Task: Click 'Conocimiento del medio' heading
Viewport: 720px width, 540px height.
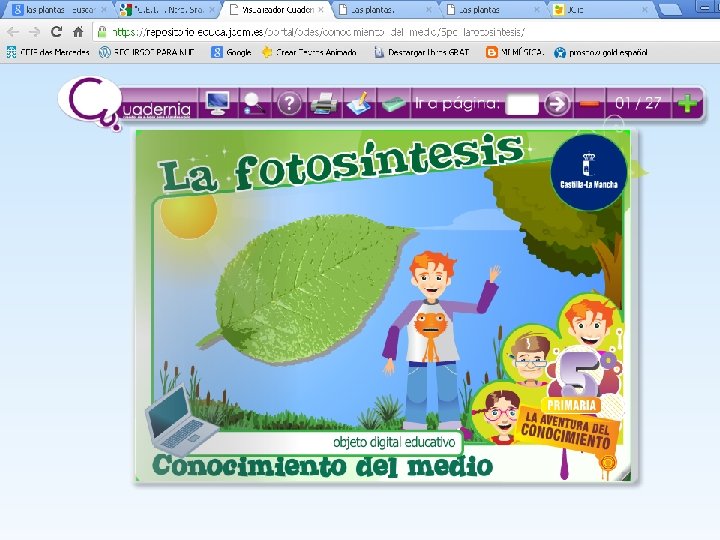Action: pyautogui.click(x=322, y=466)
